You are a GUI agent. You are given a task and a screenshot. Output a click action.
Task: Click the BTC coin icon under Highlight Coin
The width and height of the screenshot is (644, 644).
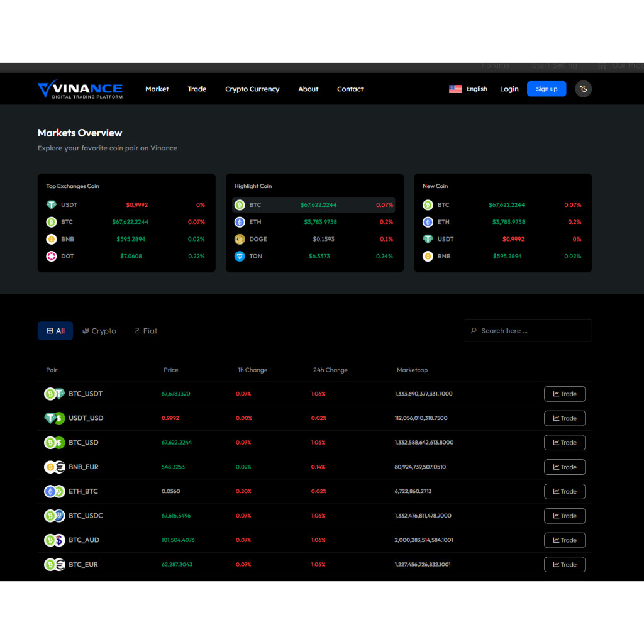pos(240,204)
